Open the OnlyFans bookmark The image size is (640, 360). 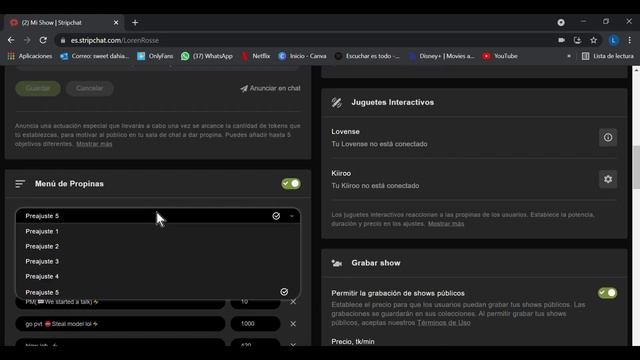pos(155,56)
